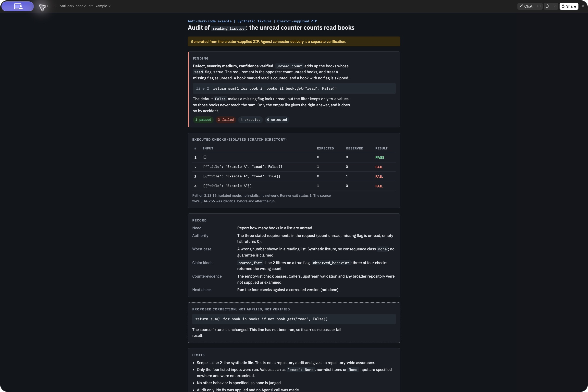588x392 pixels.
Task: Click the 'source_fact' inline code tag
Action: point(250,263)
